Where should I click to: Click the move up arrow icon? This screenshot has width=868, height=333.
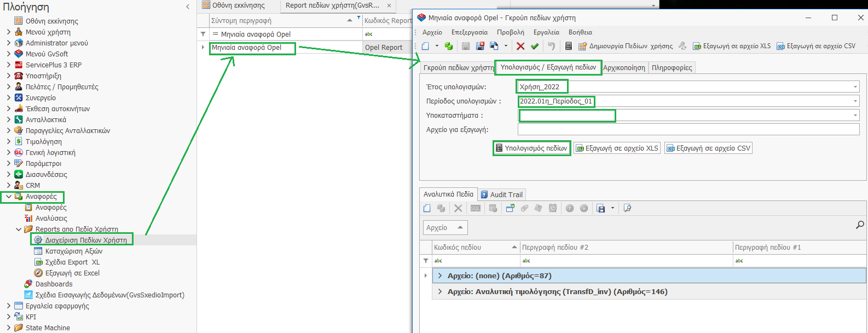pos(570,208)
